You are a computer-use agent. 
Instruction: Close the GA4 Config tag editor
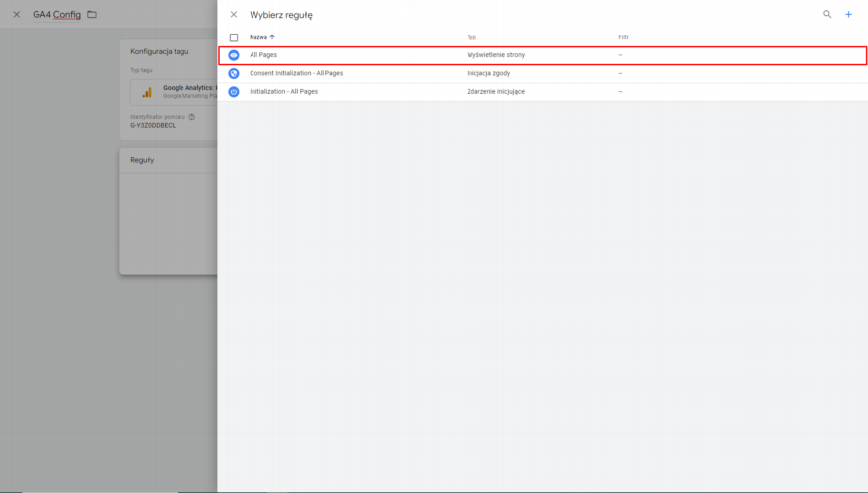point(16,15)
